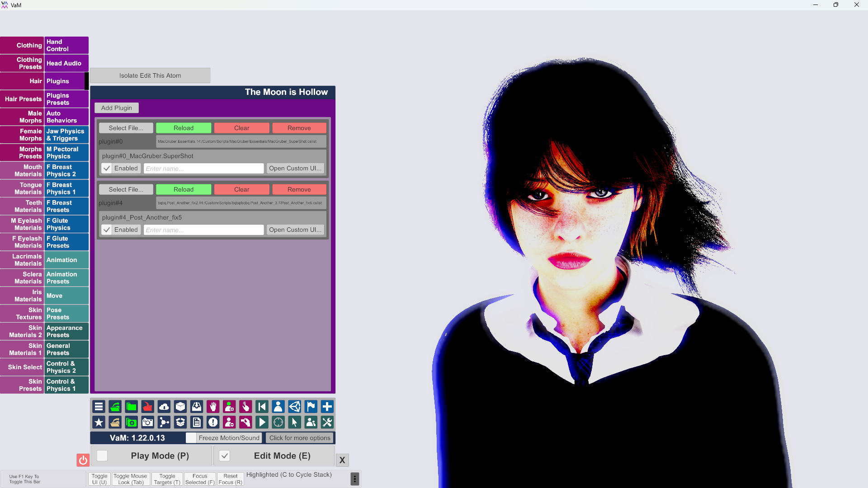Open Custom UI for Post_Another_fix5
Viewport: 868px width, 488px height.
point(296,230)
